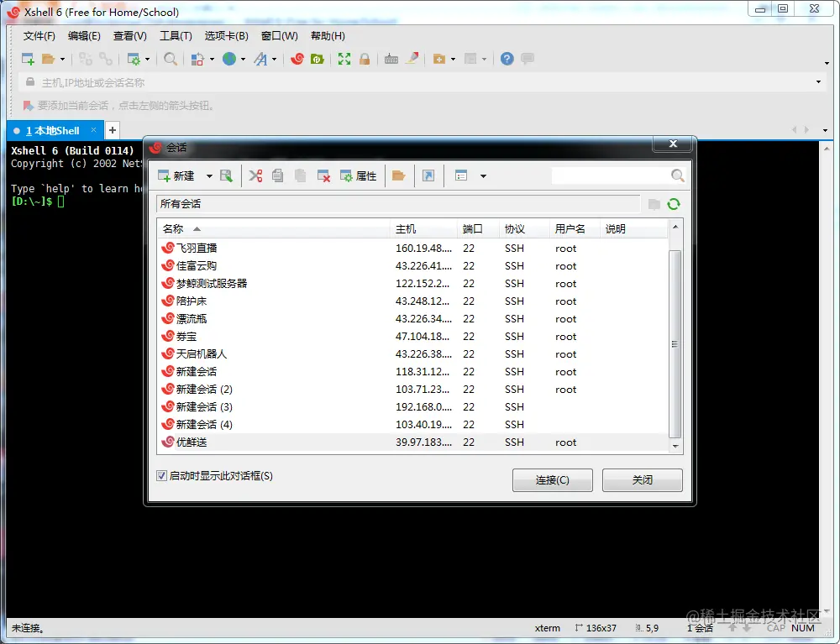The height and width of the screenshot is (644, 840).
Task: Add a new tab with plus button
Action: 113,130
